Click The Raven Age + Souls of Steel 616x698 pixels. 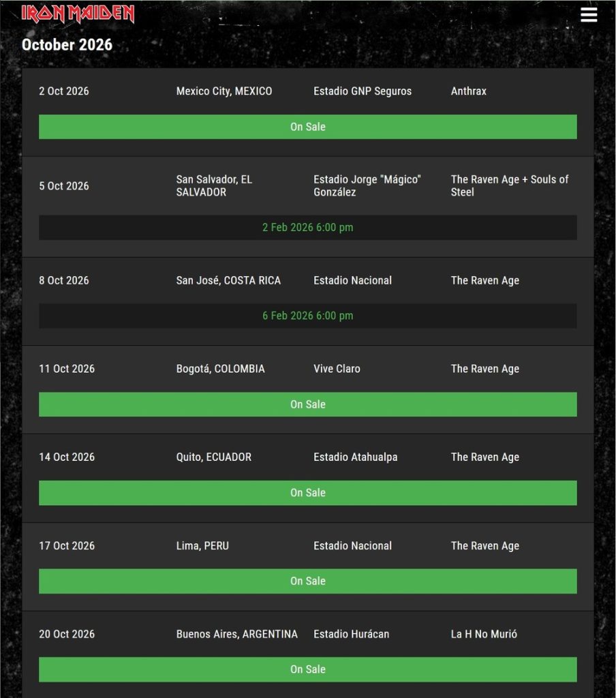point(509,185)
